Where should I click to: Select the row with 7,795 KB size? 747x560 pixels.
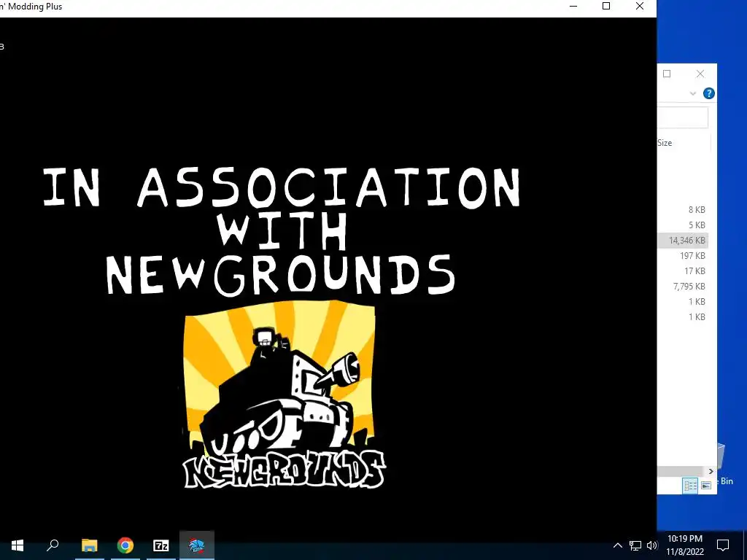(683, 286)
